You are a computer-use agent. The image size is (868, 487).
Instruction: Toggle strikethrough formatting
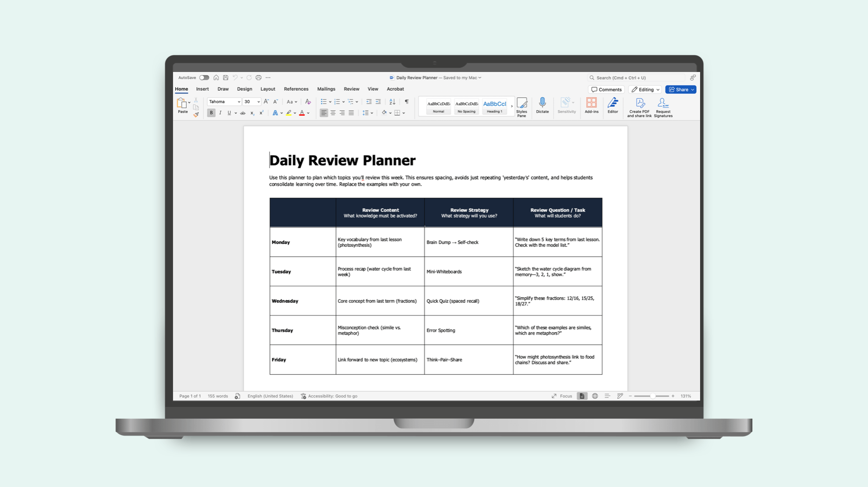[243, 113]
